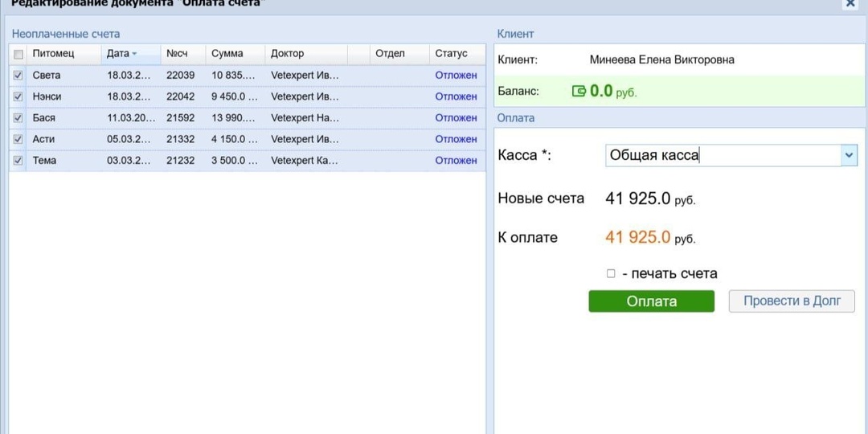
Task: Click the sum 3 500.0 in Тема row
Action: pos(235,161)
